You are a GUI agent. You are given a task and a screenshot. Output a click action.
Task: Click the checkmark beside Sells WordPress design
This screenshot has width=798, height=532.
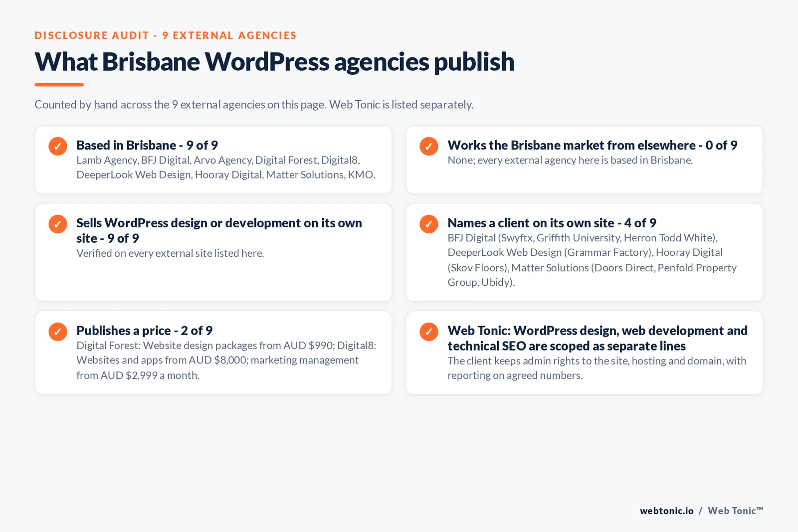[58, 224]
